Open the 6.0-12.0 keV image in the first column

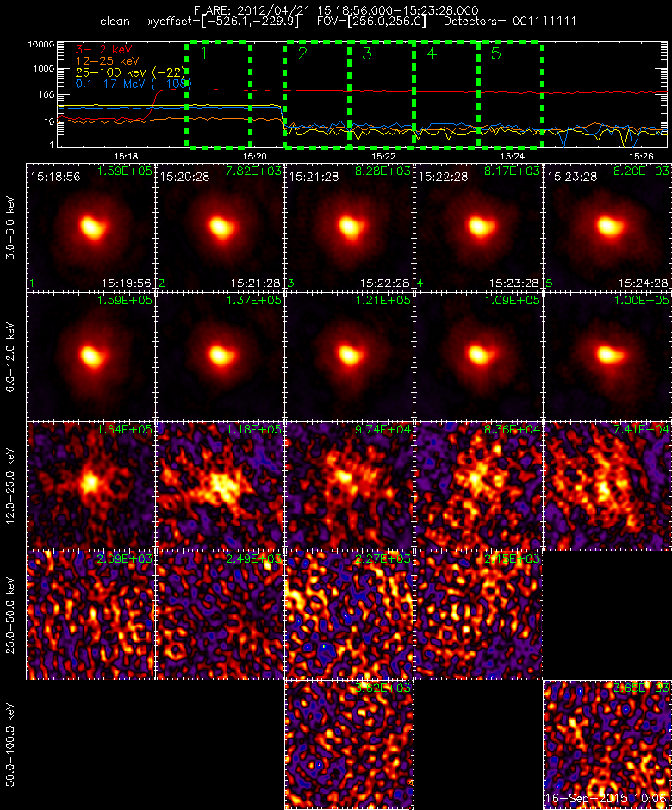(x=91, y=357)
